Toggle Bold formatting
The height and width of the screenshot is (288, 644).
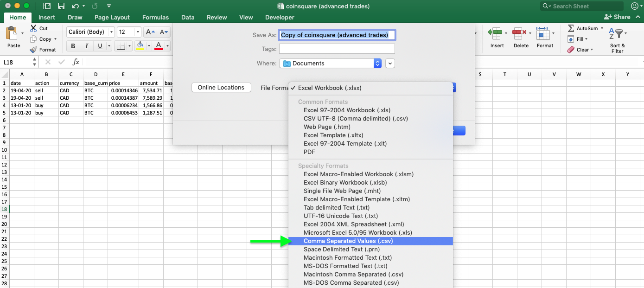coord(73,46)
